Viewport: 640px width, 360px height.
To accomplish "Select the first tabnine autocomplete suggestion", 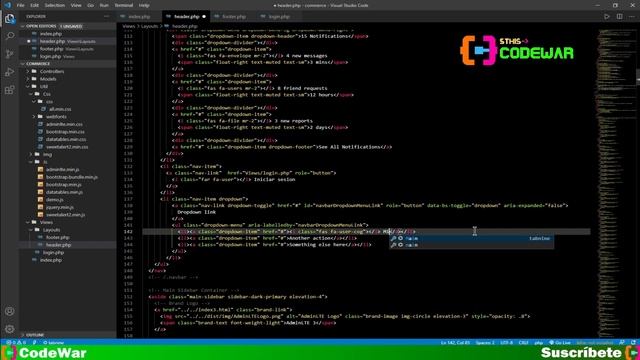I will [x=471, y=238].
